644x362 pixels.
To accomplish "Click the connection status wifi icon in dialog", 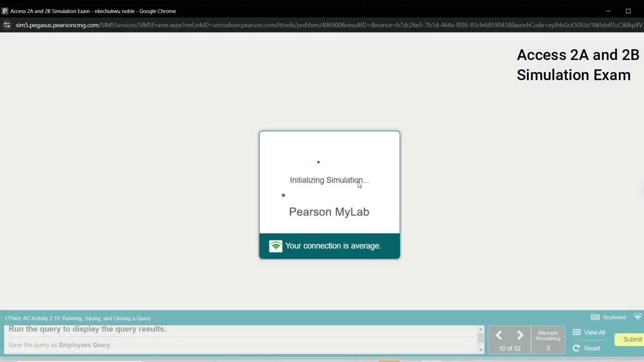I will 276,246.
